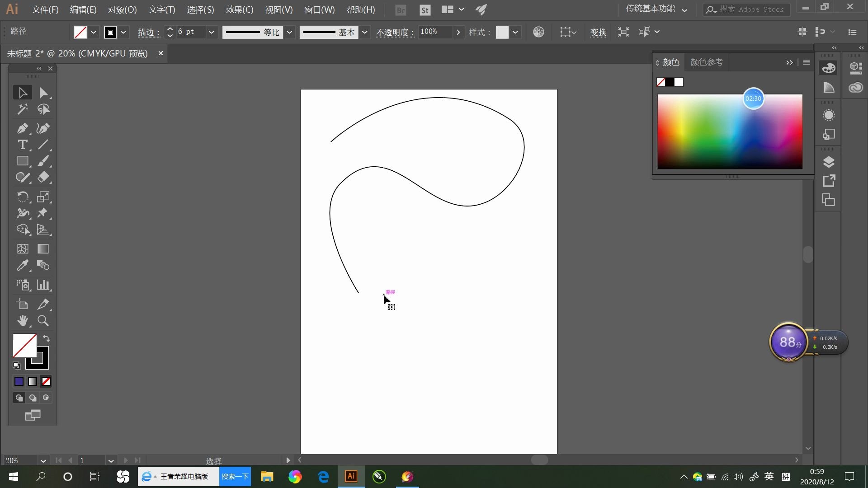This screenshot has height=488, width=868.
Task: Select the Hand tool in toolbar
Action: 22,321
